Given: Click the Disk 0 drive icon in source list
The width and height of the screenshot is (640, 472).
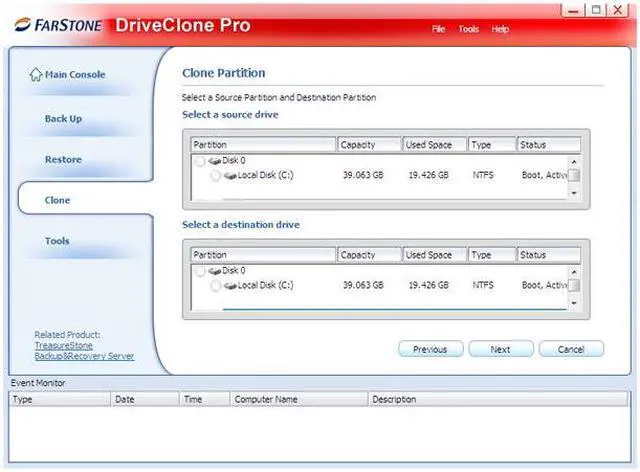Looking at the screenshot, I should coord(214,161).
